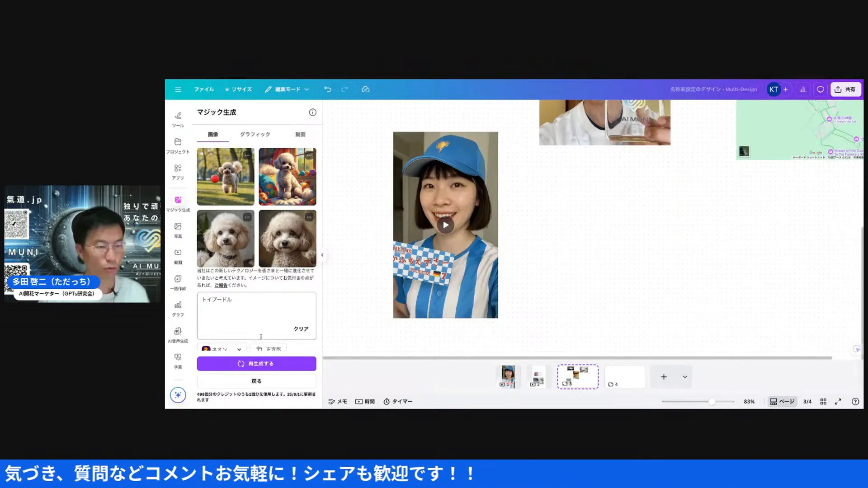This screenshot has width=868, height=488.
Task: Click the info icon beside マジック生成
Action: coord(313,112)
